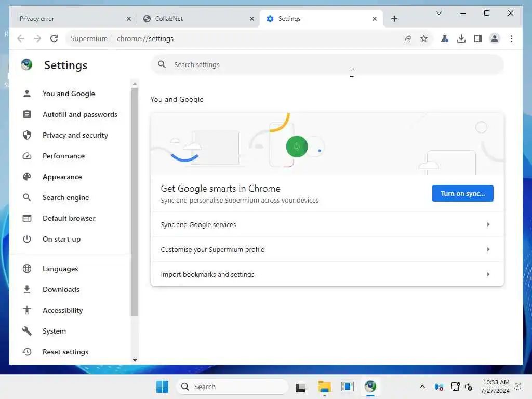Click the clipboard icon for Autofill
Screen dimensions: 532x399
pos(27,114)
